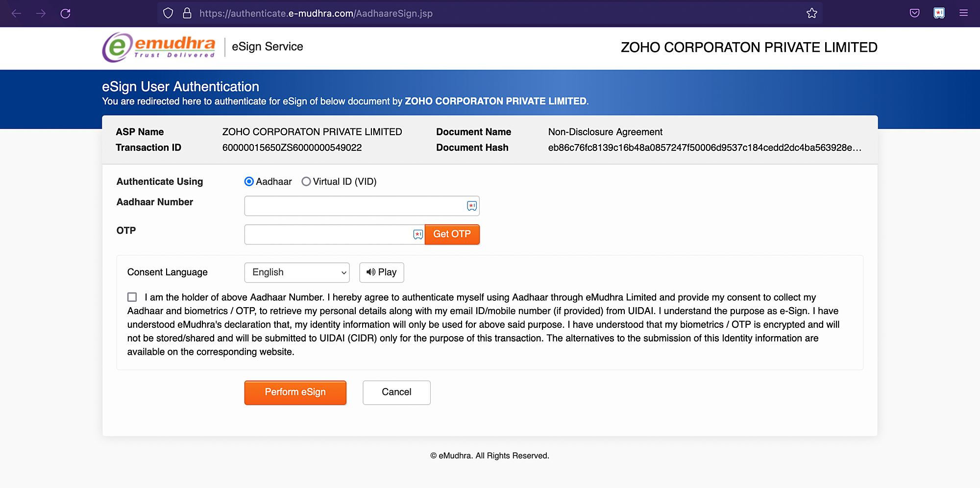Click the eMudhra All Rights Reserved footer
The height and width of the screenshot is (488, 980).
(490, 456)
